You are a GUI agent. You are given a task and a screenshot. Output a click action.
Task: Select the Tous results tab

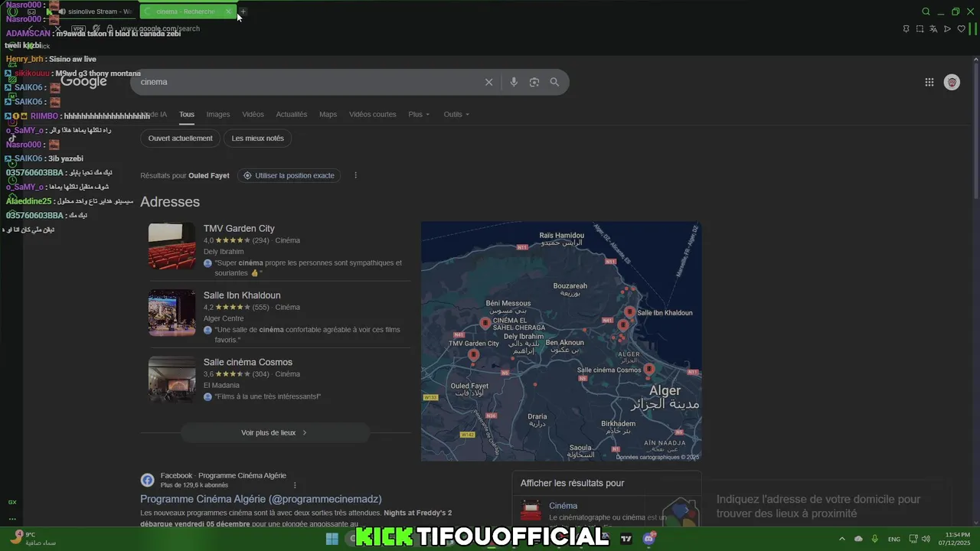187,114
